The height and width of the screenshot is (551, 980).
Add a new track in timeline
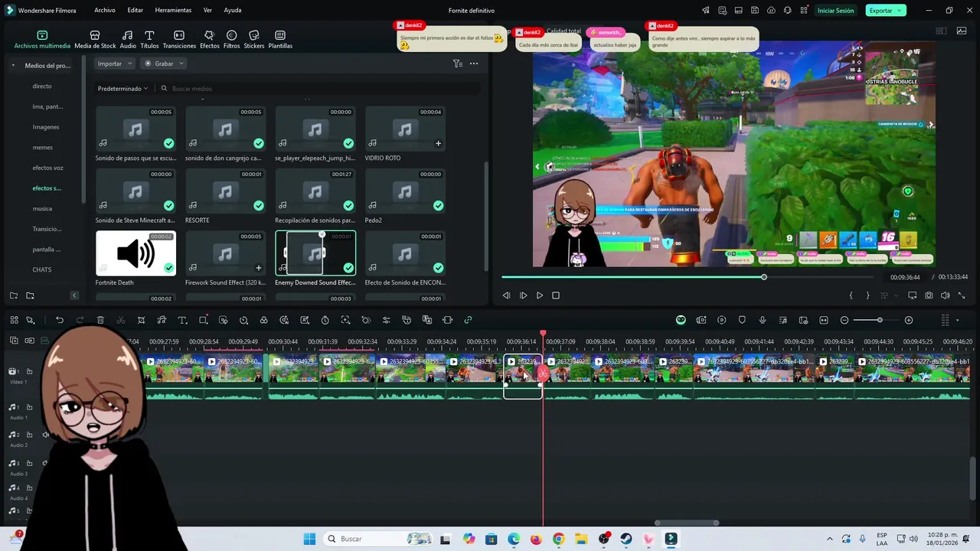[x=14, y=341]
